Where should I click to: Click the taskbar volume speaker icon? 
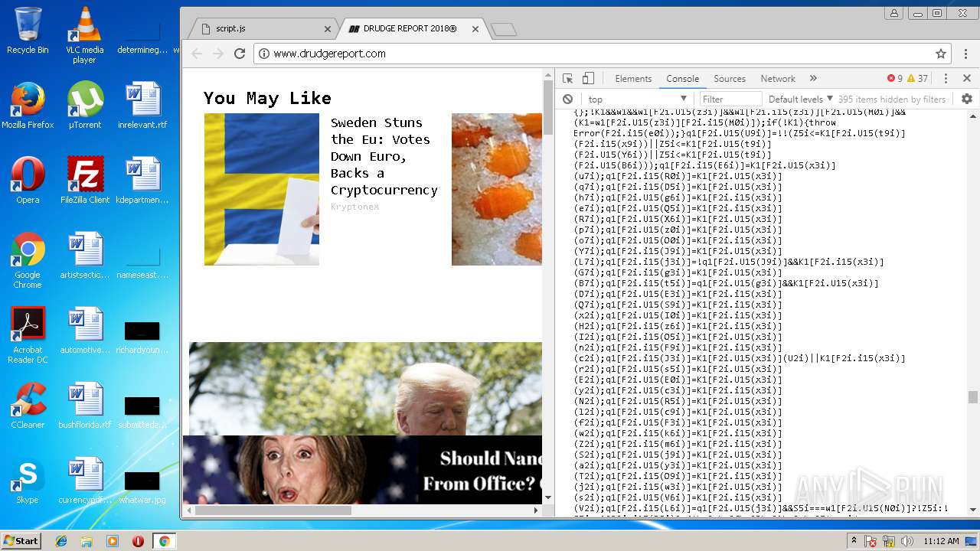[x=907, y=541]
